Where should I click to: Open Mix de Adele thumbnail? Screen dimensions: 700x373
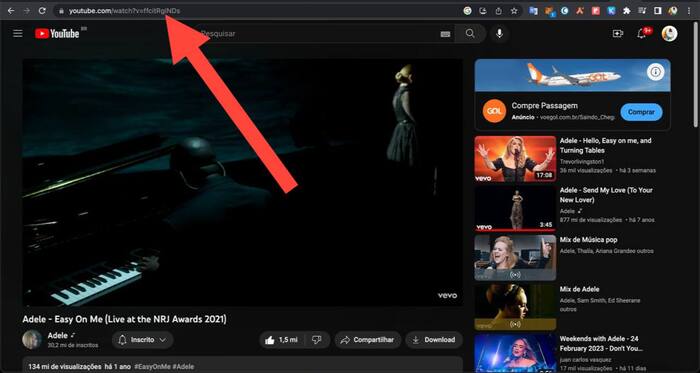click(x=515, y=307)
